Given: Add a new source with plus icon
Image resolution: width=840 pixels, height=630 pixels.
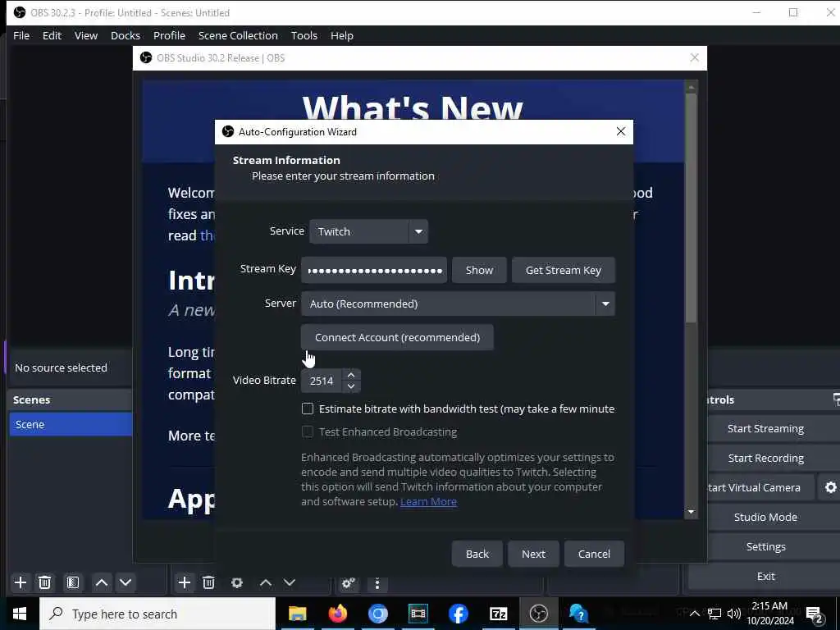Looking at the screenshot, I should [x=185, y=582].
